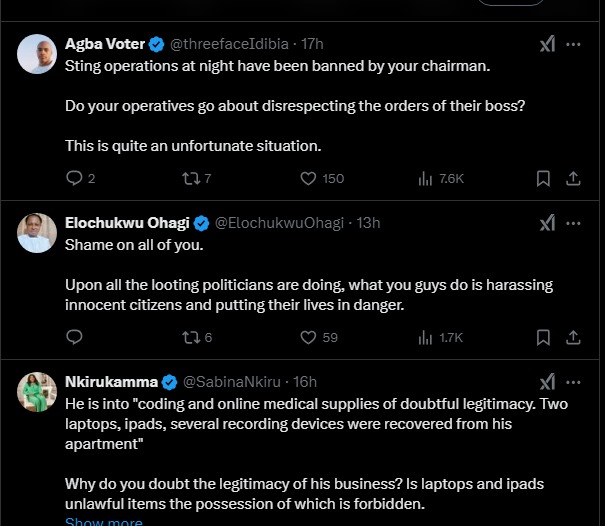Repost Elochukwu Ohagi's tweet
This screenshot has width=605, height=526.
pos(187,337)
